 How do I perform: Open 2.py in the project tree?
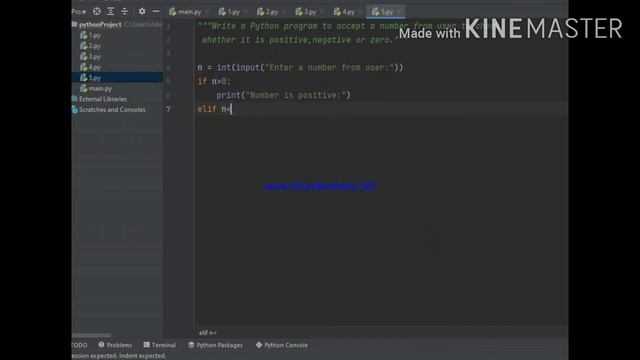[95, 46]
